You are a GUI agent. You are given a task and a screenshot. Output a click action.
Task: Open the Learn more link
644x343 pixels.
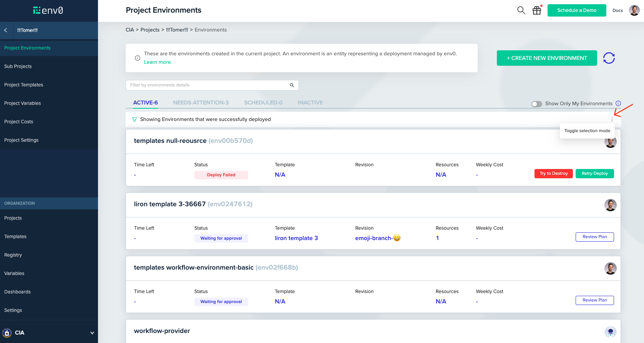(x=158, y=62)
